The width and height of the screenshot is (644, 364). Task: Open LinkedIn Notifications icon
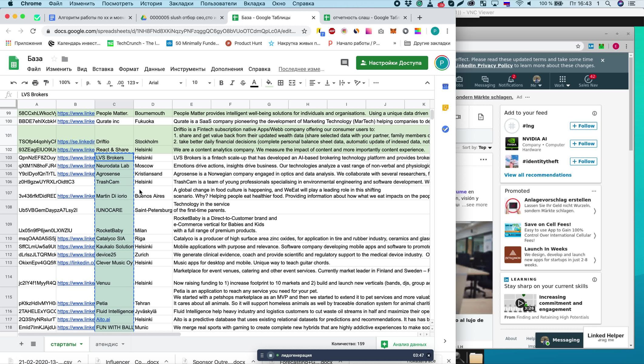coord(510,81)
